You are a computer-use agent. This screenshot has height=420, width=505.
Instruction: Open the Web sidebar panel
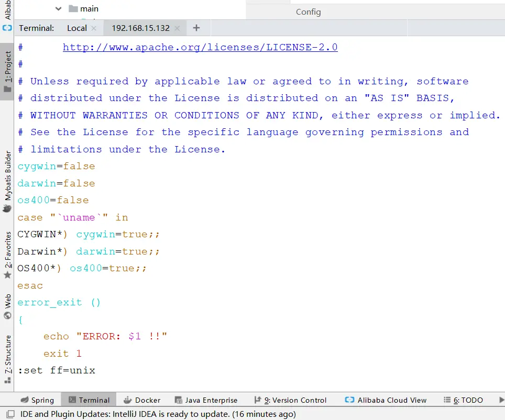click(x=7, y=306)
